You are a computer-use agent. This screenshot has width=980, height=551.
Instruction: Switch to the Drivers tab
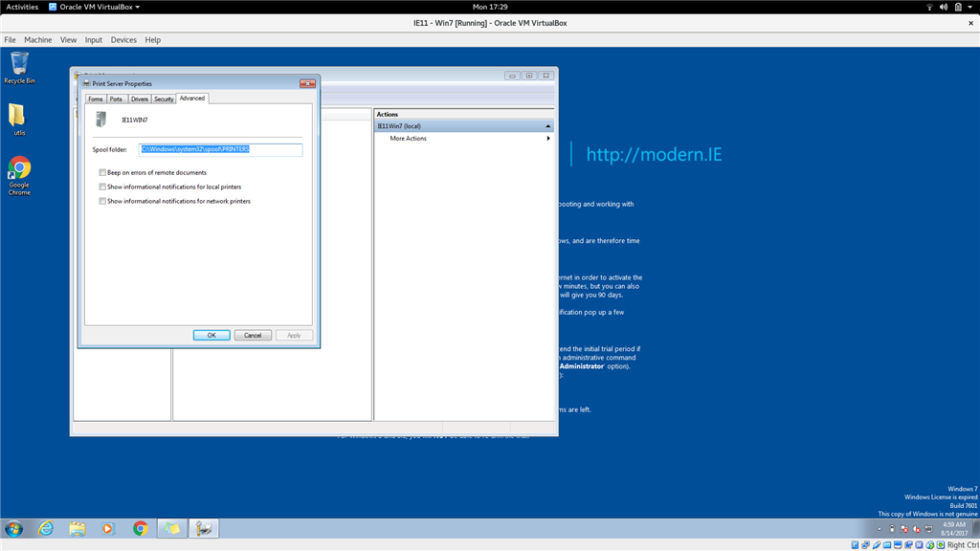tap(140, 99)
